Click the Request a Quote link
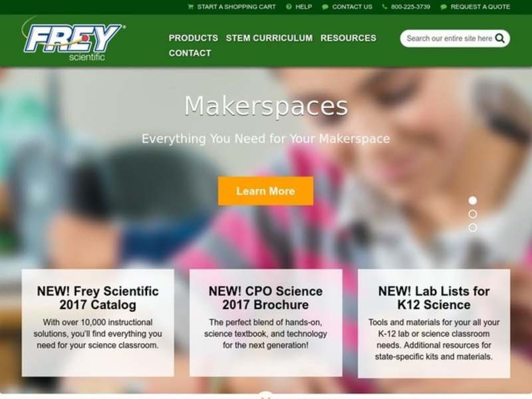 [480, 7]
